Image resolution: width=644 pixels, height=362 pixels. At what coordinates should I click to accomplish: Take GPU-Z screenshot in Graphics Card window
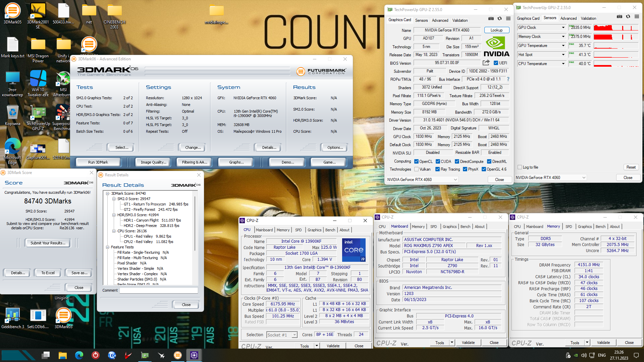pyautogui.click(x=491, y=19)
